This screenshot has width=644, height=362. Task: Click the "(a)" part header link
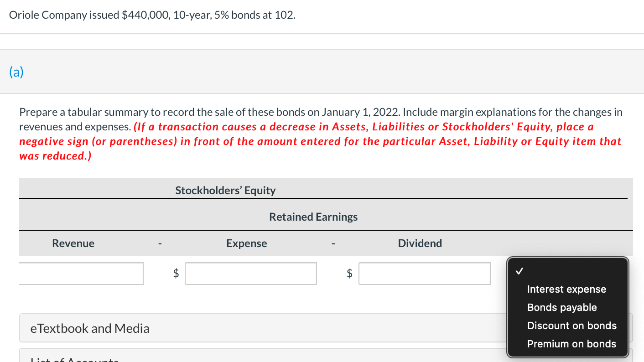(16, 72)
